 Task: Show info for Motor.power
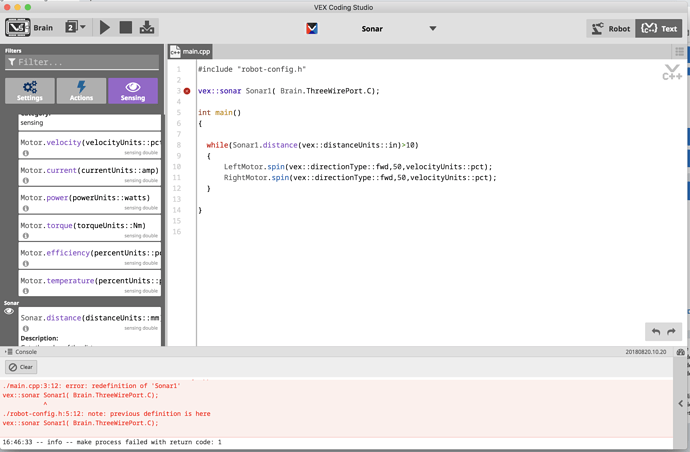pos(26,208)
